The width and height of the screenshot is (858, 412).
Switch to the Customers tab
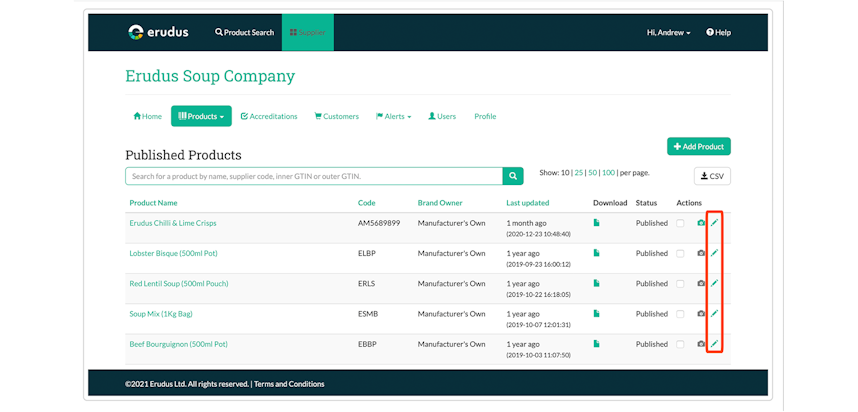pos(337,117)
